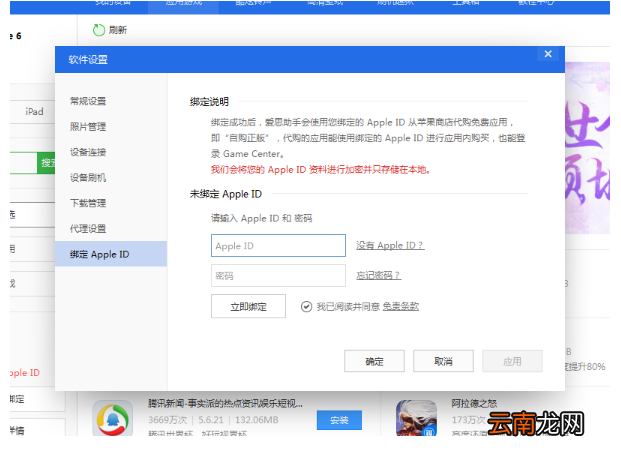Open 下载管理 settings section
Viewport: 621px width, 452px height.
[x=88, y=203]
